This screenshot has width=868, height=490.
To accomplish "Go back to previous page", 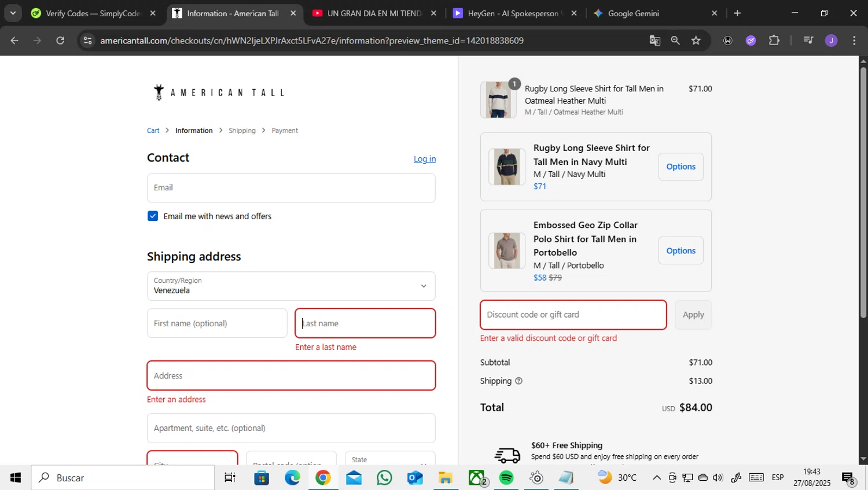I will [14, 40].
